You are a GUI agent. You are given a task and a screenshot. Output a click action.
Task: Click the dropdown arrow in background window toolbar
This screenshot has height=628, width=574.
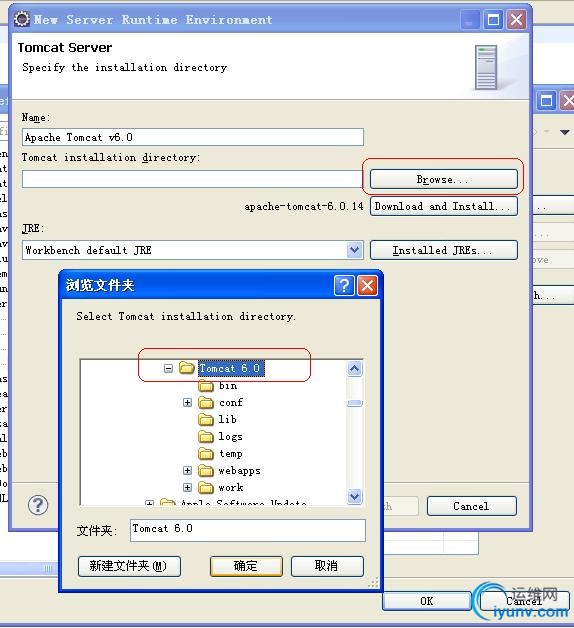point(565,132)
